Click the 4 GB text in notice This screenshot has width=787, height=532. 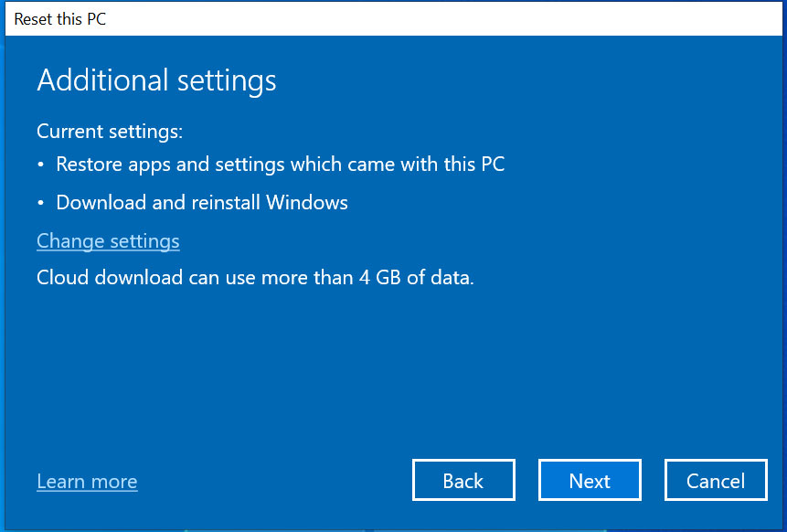[x=379, y=278]
